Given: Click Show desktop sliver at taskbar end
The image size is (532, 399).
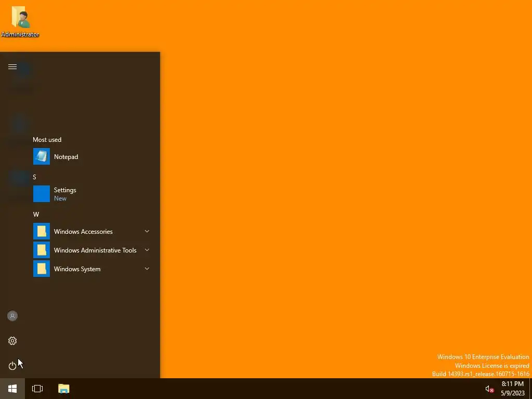Looking at the screenshot, I should click(x=530, y=389).
